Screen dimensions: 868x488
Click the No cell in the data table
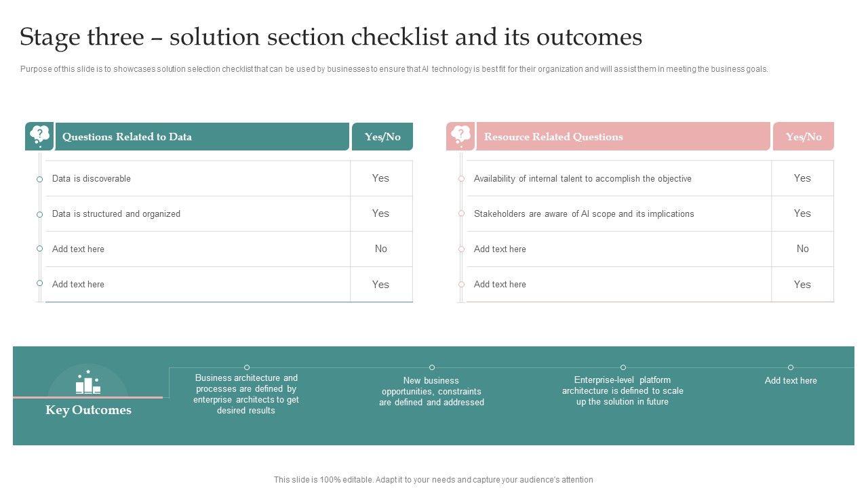[x=381, y=249]
